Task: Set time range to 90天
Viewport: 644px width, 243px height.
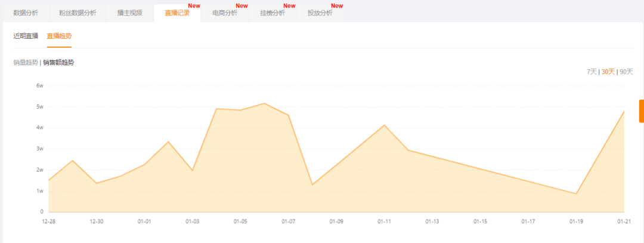Action: (626, 72)
